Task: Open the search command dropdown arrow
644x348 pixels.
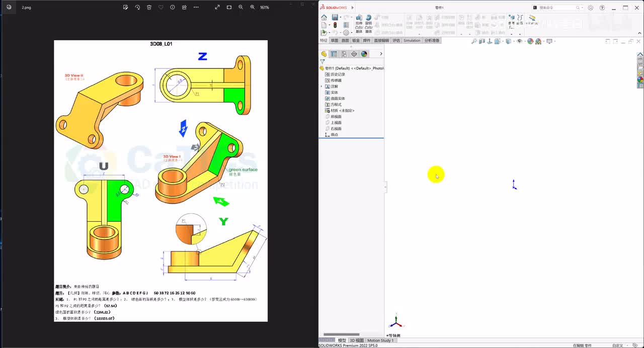Action: [582, 8]
